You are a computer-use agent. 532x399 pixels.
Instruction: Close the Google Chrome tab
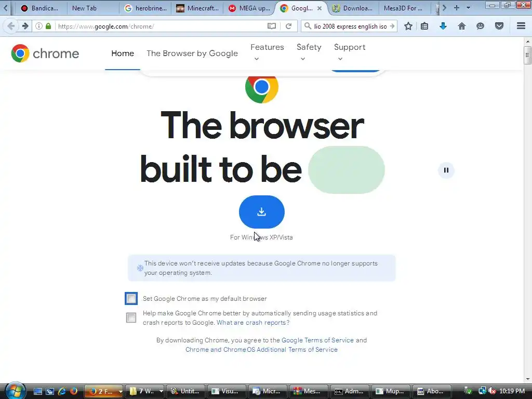click(x=320, y=8)
